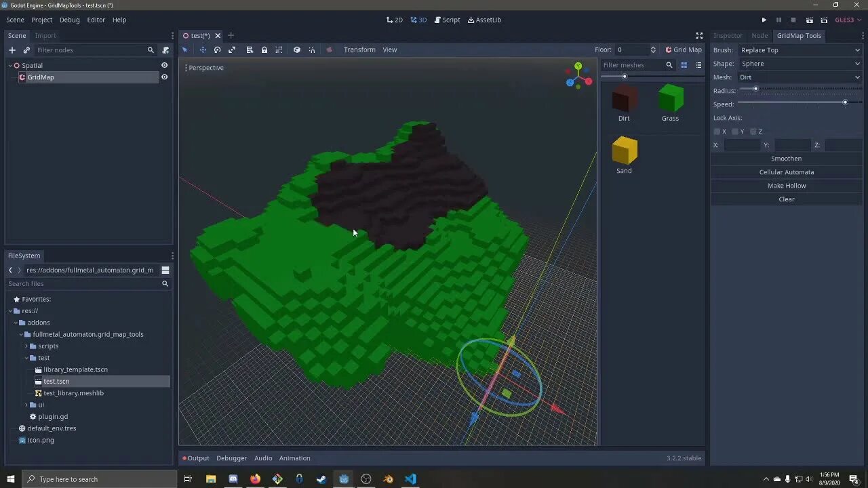Switch mesh palette to list view
This screenshot has width=868, height=488.
pos(698,65)
